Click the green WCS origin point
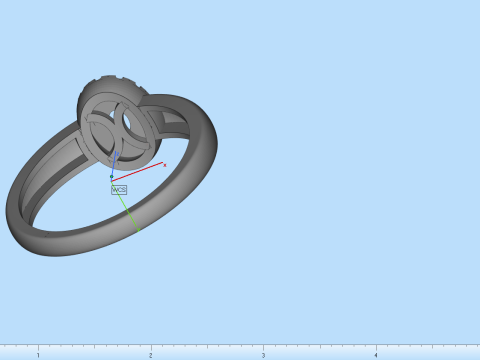This screenshot has width=480, height=360. click(112, 177)
